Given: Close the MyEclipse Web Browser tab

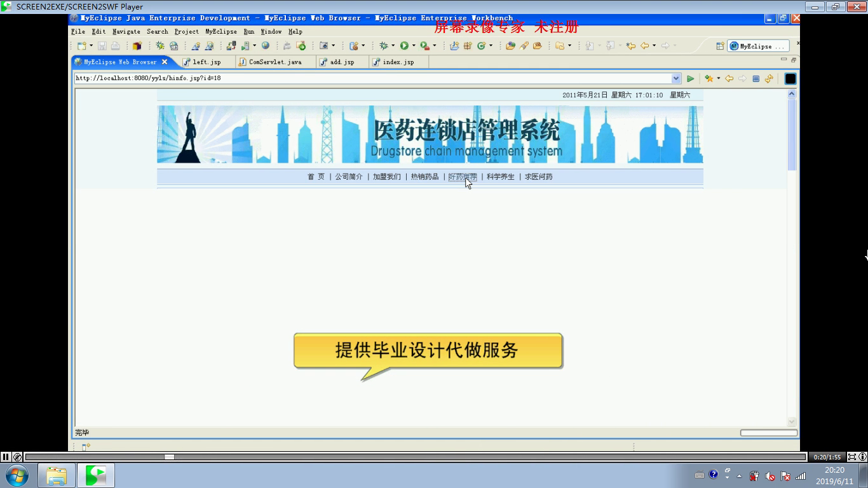Looking at the screenshot, I should tap(165, 62).
